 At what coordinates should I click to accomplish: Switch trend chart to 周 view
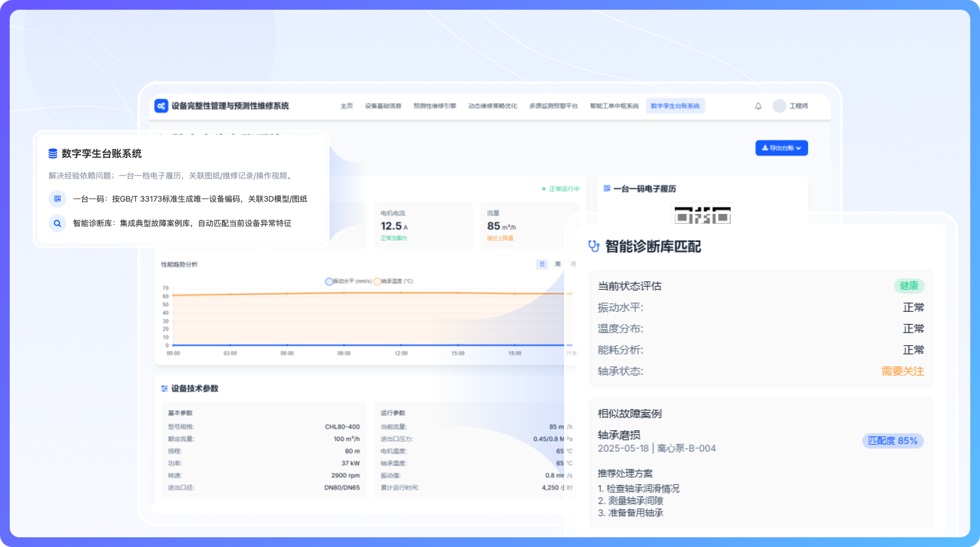558,264
